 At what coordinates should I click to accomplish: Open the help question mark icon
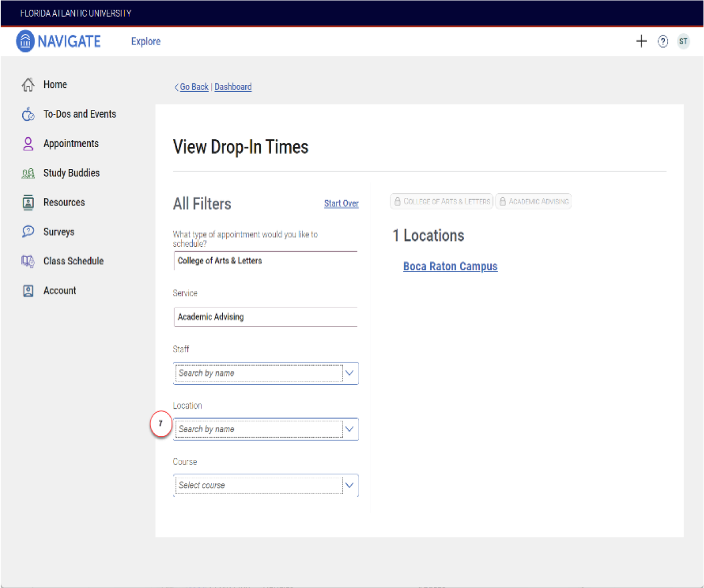click(663, 41)
